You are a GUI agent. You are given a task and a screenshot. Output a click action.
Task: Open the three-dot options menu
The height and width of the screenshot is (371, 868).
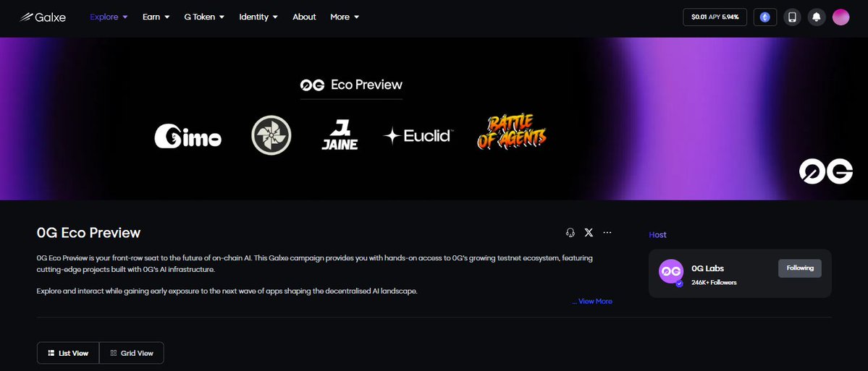tap(607, 233)
